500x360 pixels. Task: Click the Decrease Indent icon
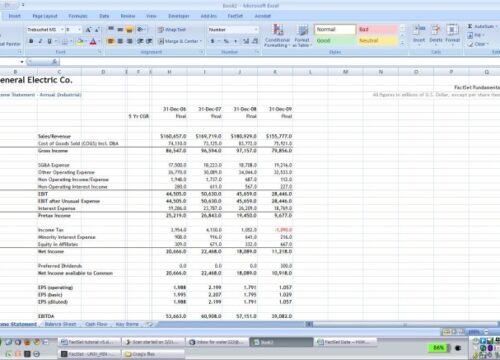point(140,41)
